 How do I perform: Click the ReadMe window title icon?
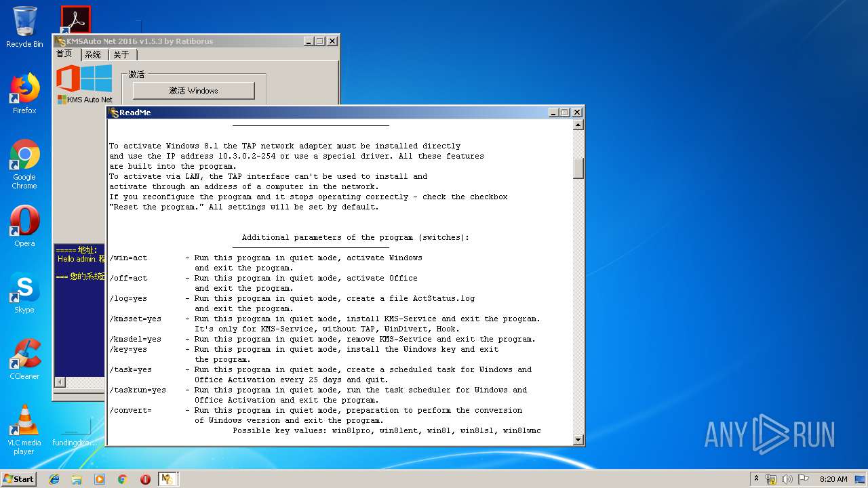tap(114, 113)
